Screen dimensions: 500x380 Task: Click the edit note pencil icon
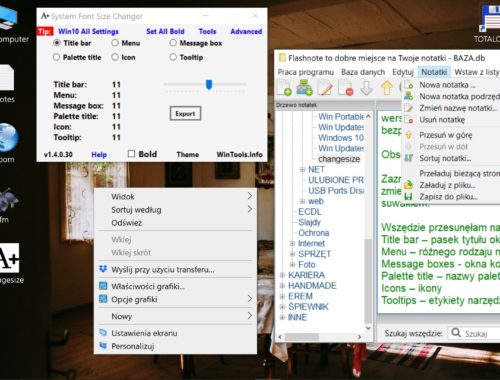[x=325, y=88]
